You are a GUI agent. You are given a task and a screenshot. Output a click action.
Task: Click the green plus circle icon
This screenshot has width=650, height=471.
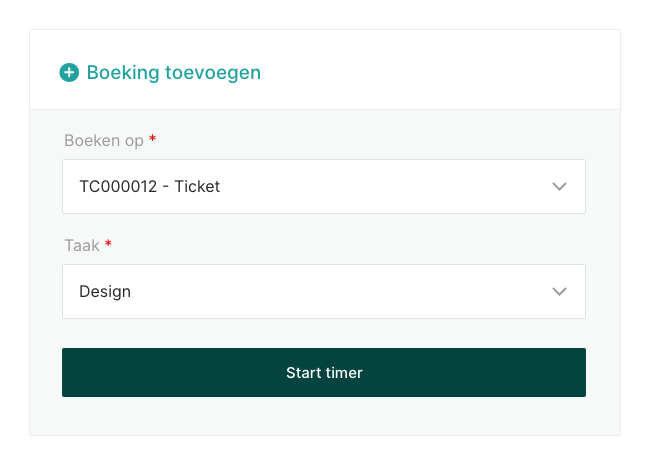[x=69, y=72]
